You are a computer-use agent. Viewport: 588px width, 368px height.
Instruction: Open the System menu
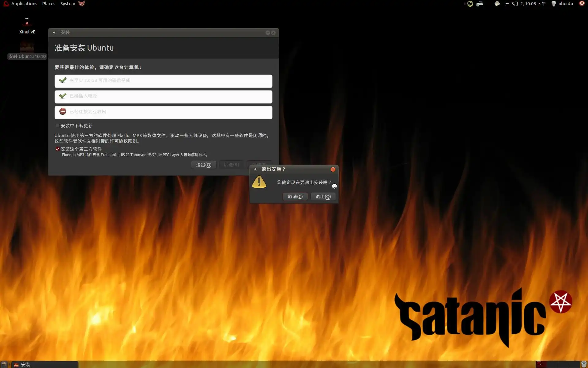click(67, 4)
